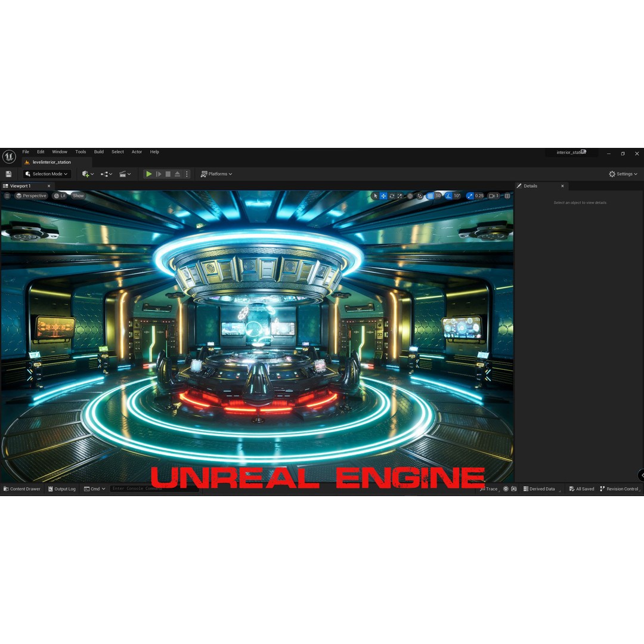Image resolution: width=644 pixels, height=644 pixels.
Task: Close the Details panel tab
Action: pos(562,186)
